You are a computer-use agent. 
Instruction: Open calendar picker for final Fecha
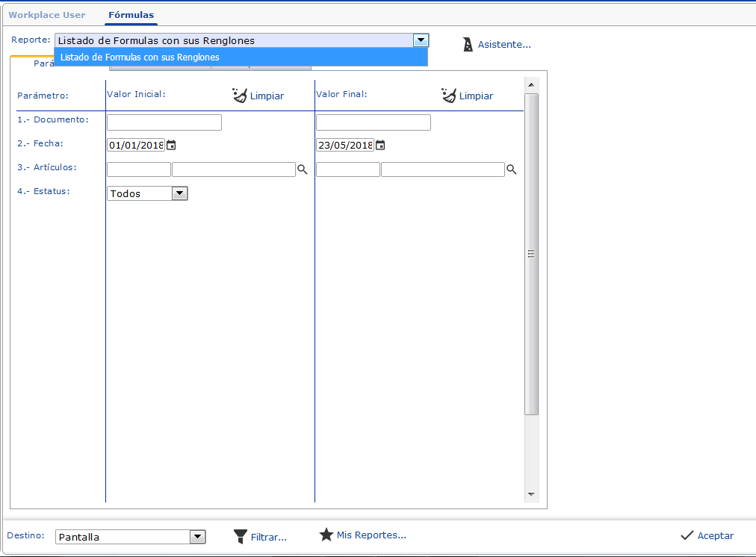(x=380, y=146)
